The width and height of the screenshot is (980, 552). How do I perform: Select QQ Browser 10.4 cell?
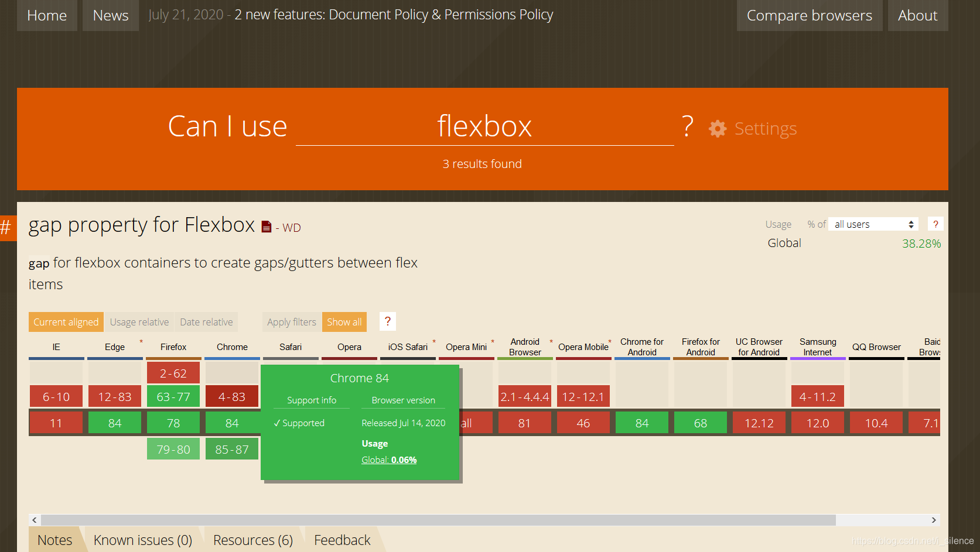876,423
